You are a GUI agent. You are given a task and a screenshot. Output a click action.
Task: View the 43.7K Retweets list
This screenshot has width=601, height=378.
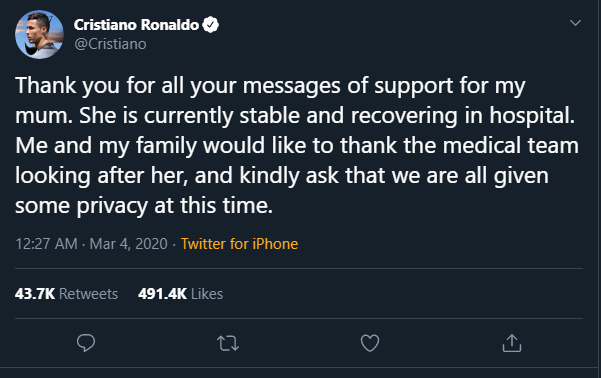(x=66, y=294)
